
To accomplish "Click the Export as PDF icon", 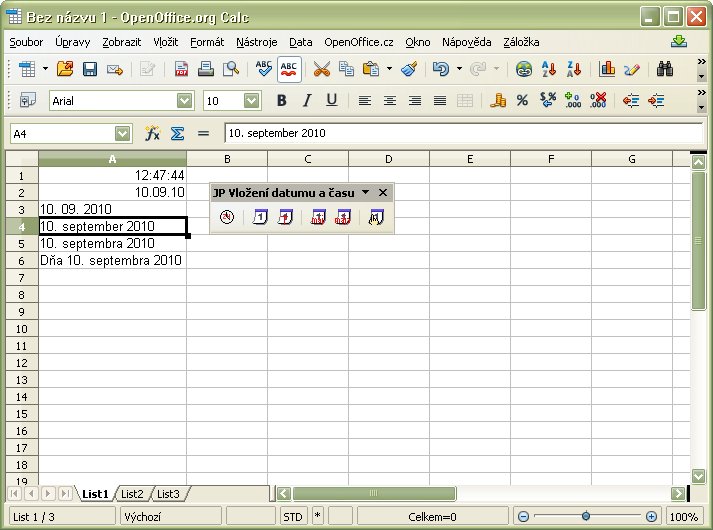I will pos(182,70).
